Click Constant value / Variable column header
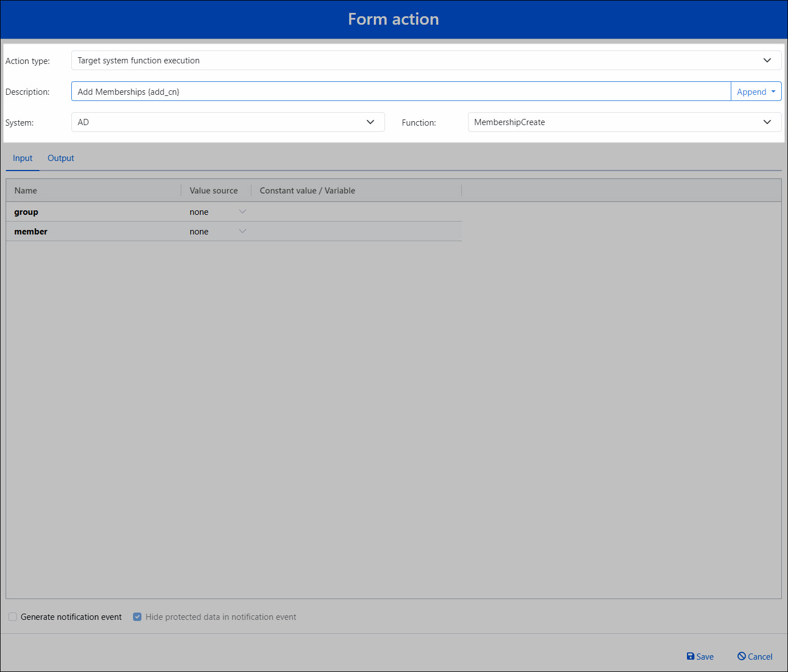The image size is (788, 672). [307, 191]
